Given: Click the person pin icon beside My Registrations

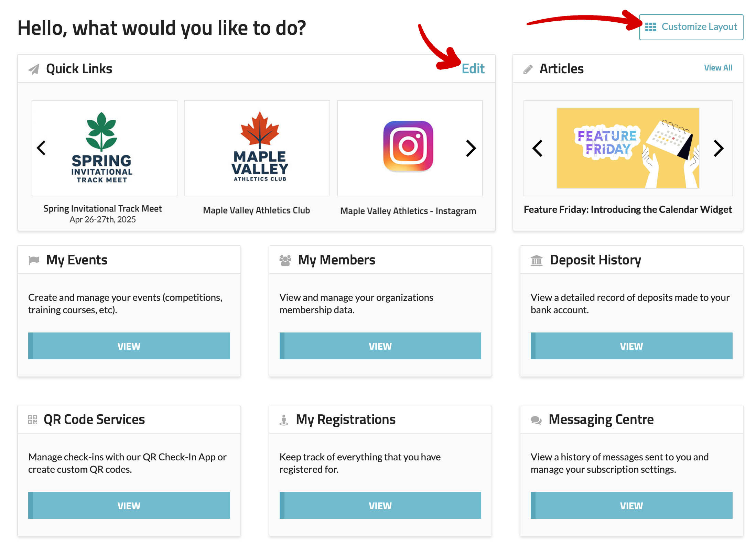Looking at the screenshot, I should [284, 420].
